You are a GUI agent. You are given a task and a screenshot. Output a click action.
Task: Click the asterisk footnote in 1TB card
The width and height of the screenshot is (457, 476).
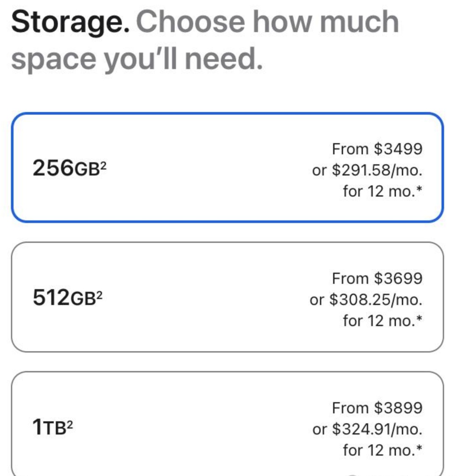coord(419,448)
